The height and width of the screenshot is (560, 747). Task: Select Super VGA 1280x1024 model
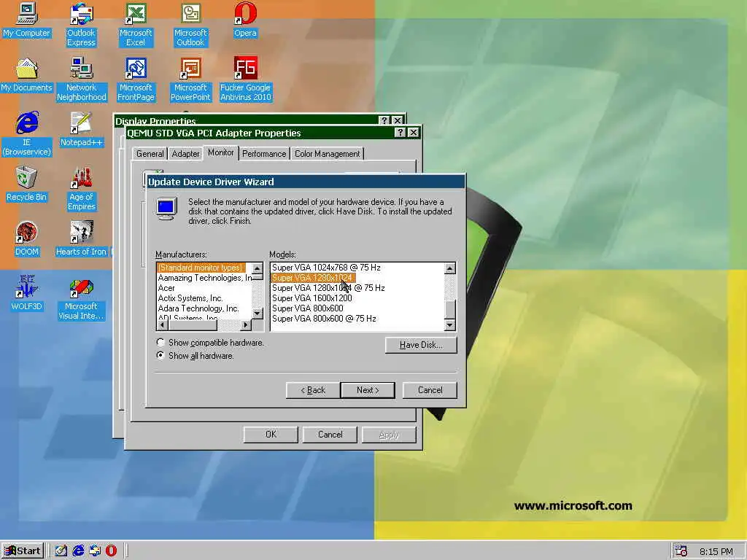(x=312, y=278)
